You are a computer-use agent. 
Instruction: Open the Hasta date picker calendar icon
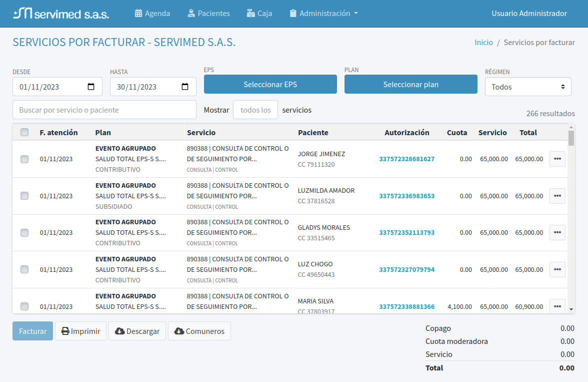tap(185, 87)
